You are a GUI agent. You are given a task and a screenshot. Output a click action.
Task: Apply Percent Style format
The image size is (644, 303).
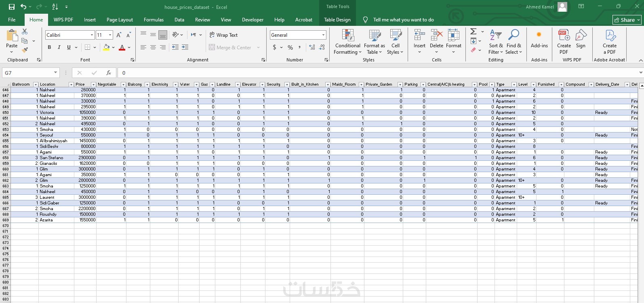coord(290,47)
